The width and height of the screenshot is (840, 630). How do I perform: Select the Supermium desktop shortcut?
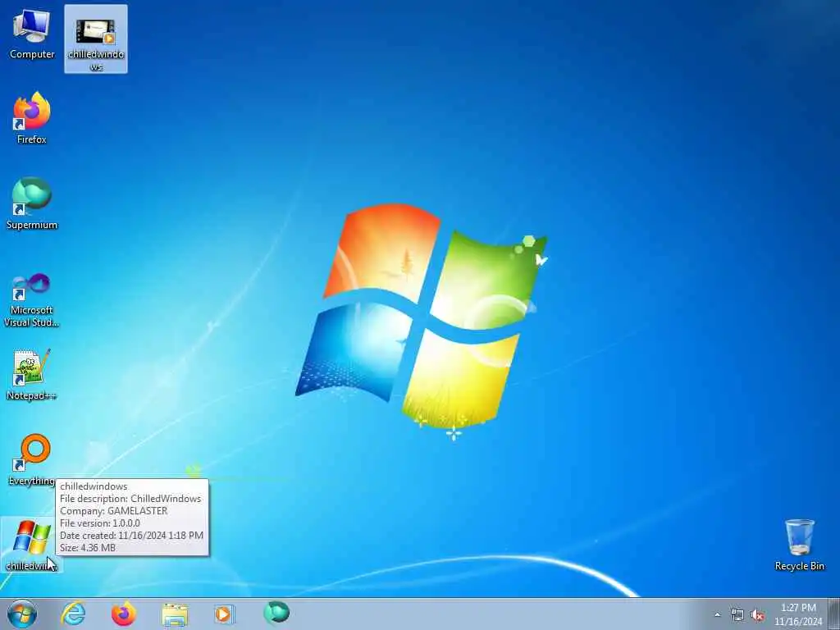(32, 203)
